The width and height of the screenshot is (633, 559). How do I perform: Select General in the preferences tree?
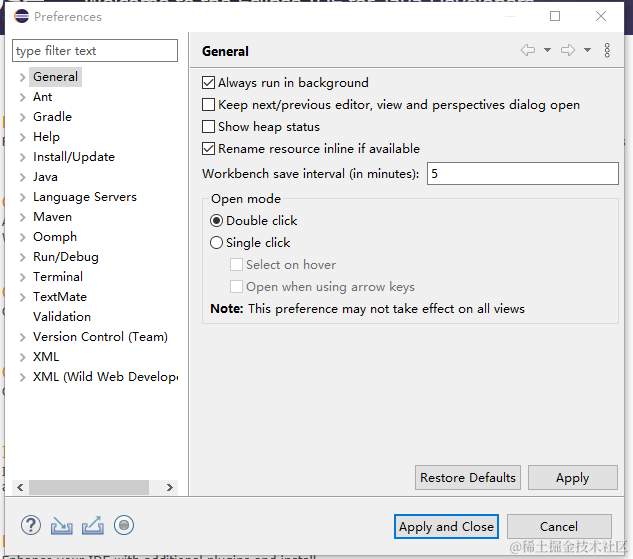point(55,77)
